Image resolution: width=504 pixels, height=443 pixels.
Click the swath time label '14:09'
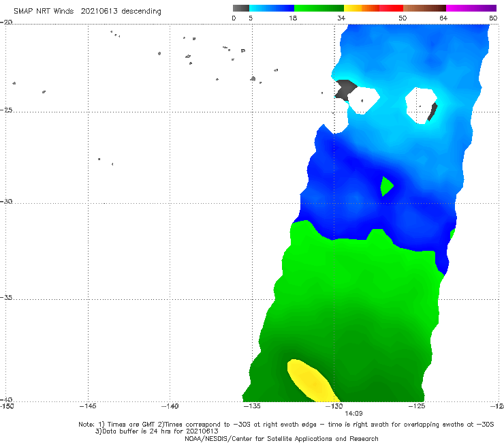click(353, 414)
